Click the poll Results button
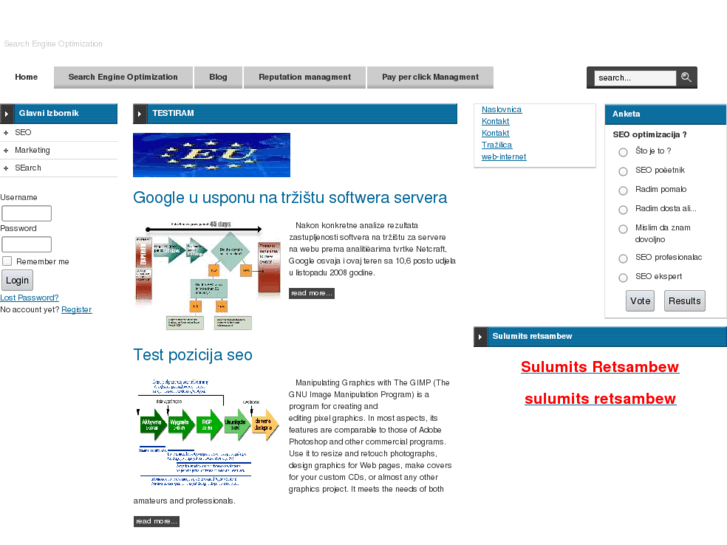The image size is (727, 545). coord(684,301)
